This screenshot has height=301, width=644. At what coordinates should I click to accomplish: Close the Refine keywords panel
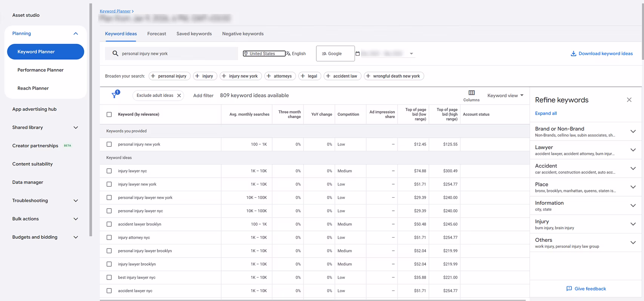tap(629, 100)
